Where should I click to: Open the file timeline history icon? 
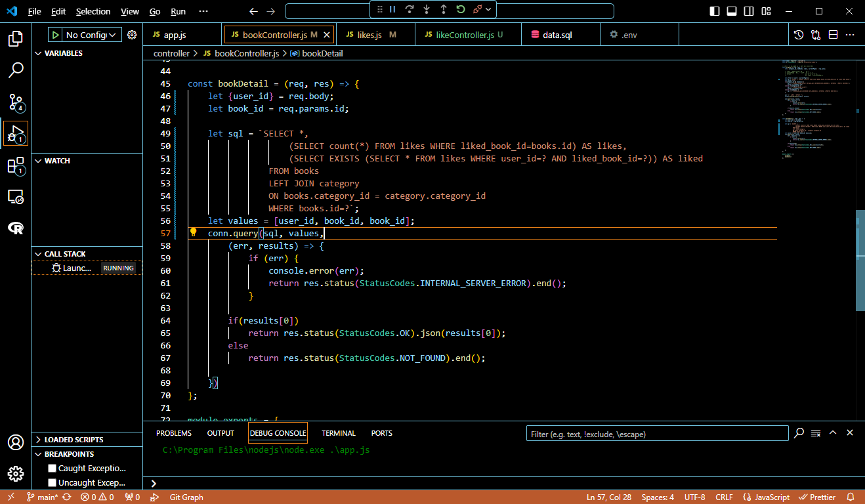[x=799, y=35]
